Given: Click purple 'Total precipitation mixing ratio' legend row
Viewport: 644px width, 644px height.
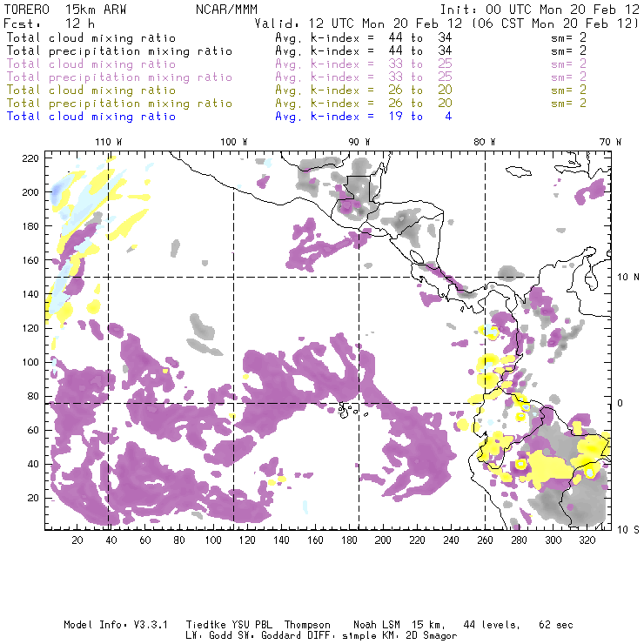Looking at the screenshot, I should 119,77.
